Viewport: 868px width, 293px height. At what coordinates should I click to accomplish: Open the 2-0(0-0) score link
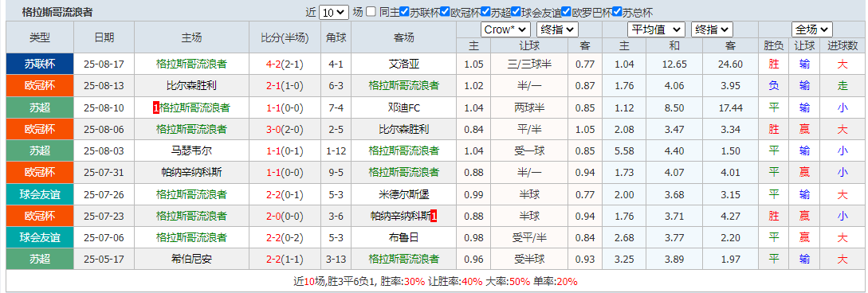point(285,216)
